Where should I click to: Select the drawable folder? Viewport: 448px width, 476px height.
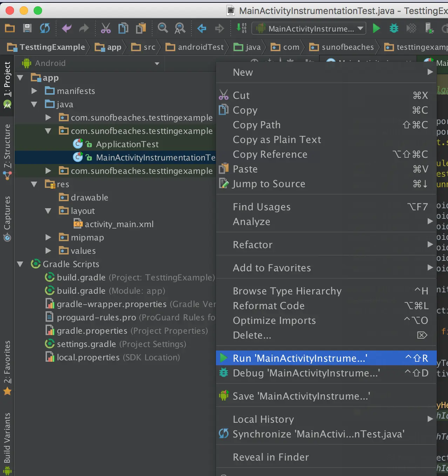click(x=89, y=198)
